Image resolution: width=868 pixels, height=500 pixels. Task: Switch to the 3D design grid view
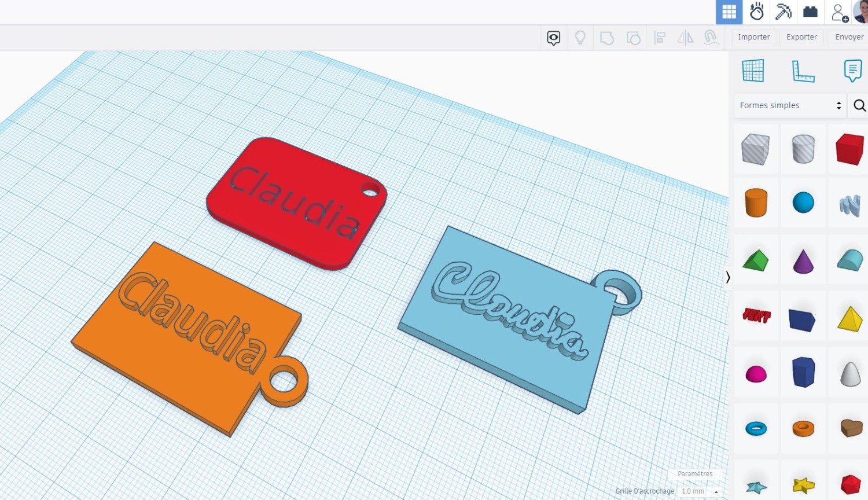(x=729, y=12)
